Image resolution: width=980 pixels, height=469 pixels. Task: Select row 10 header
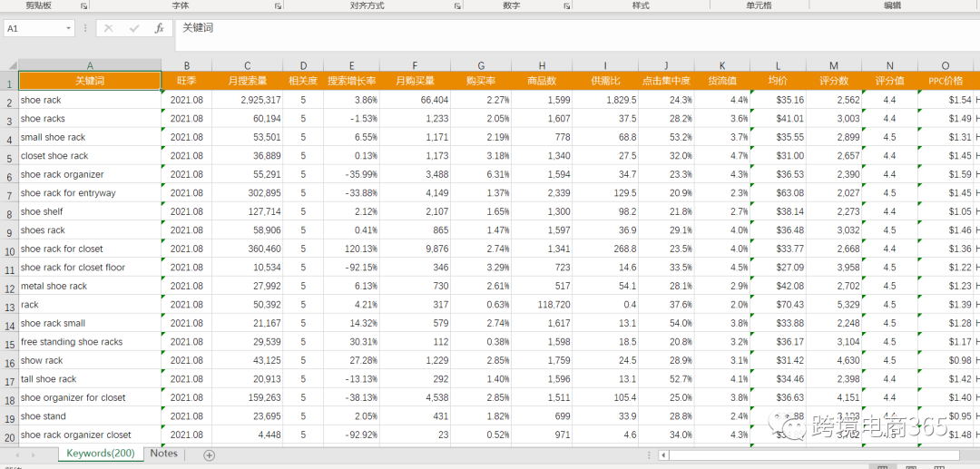pyautogui.click(x=9, y=249)
